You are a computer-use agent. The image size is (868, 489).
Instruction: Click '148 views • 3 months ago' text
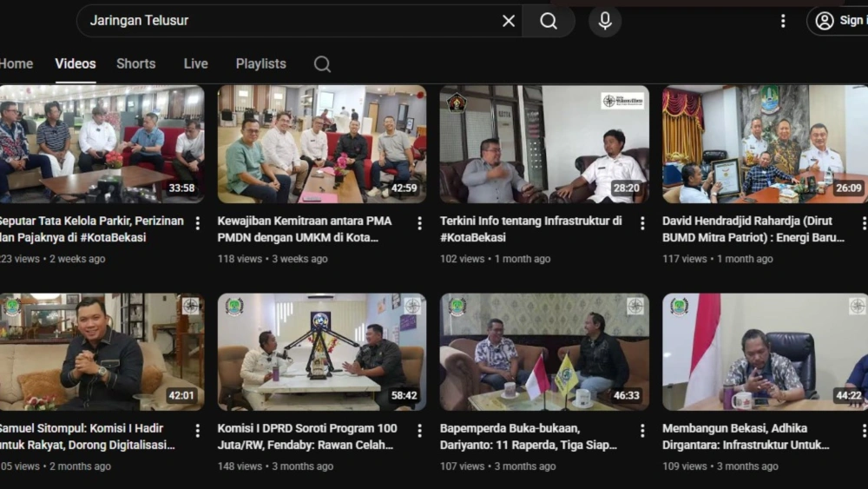[275, 466]
